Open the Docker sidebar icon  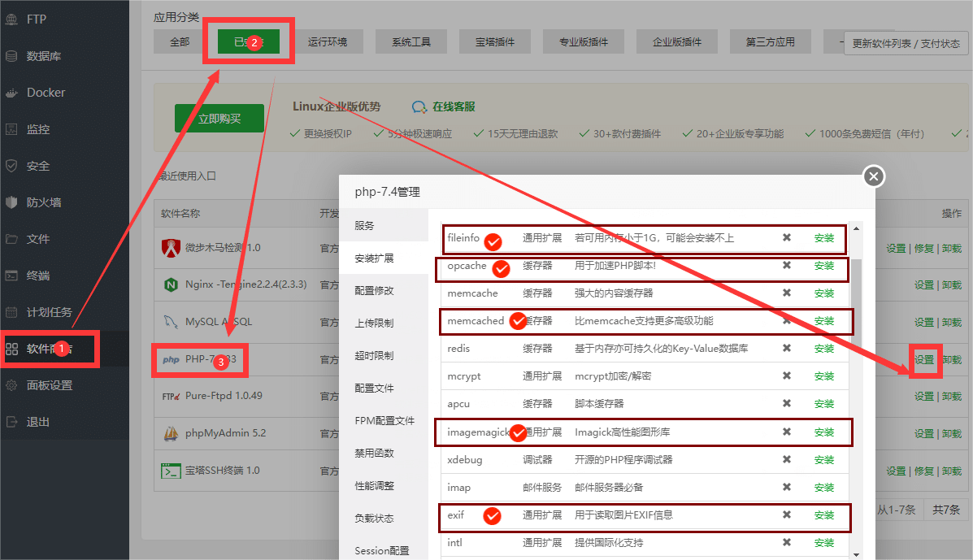(x=11, y=93)
